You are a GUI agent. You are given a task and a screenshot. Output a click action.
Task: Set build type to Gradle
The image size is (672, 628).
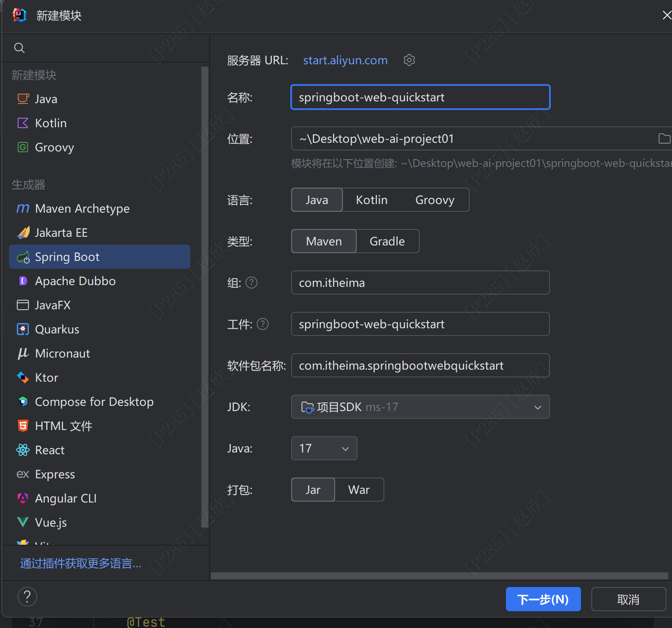point(387,241)
